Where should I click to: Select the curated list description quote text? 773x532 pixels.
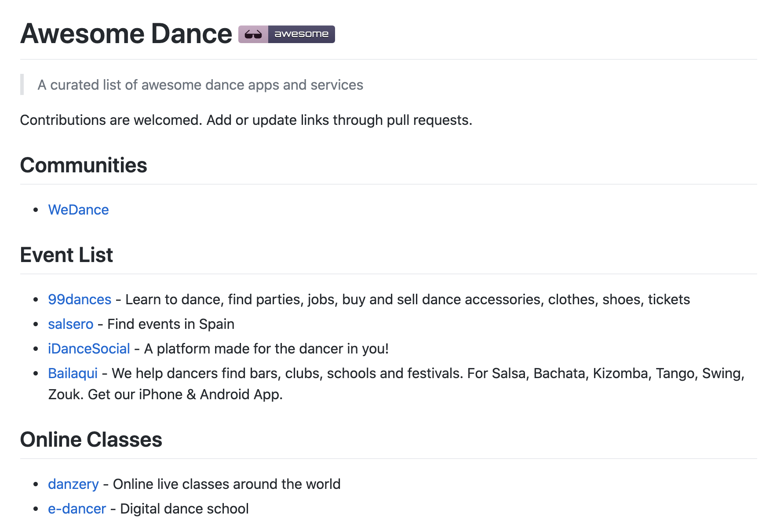point(200,85)
